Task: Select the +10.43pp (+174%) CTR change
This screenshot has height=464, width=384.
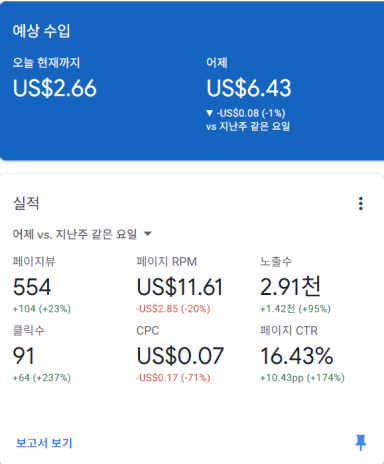Action: coord(302,378)
